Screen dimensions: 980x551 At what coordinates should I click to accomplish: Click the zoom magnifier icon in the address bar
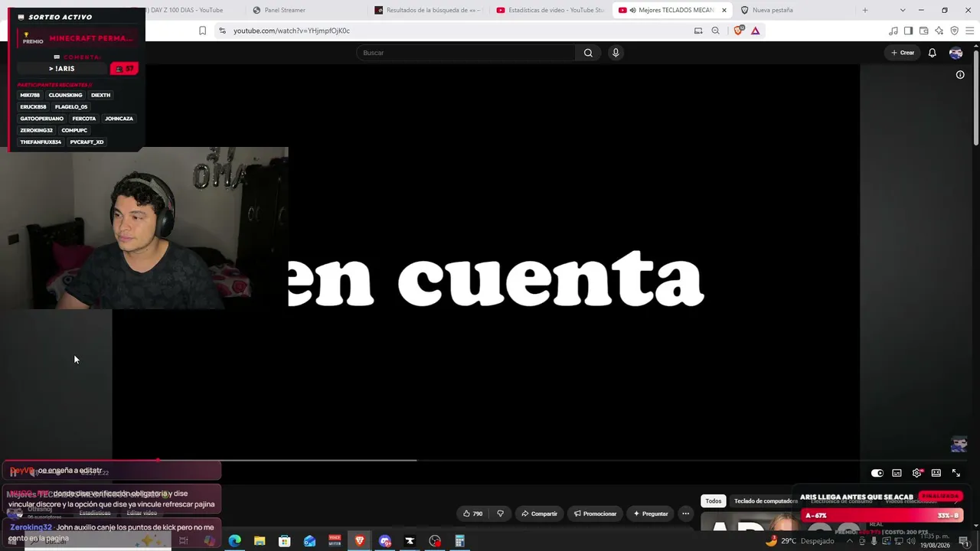715,31
